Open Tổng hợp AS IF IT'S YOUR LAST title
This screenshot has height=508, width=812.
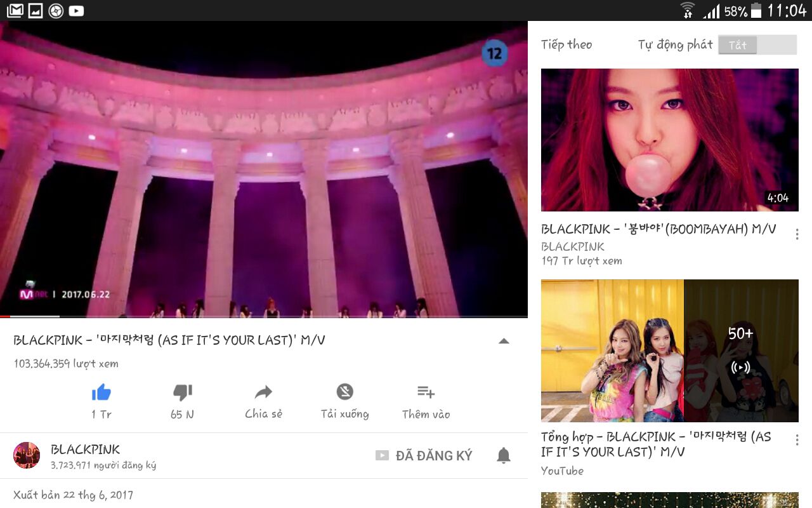pos(656,444)
